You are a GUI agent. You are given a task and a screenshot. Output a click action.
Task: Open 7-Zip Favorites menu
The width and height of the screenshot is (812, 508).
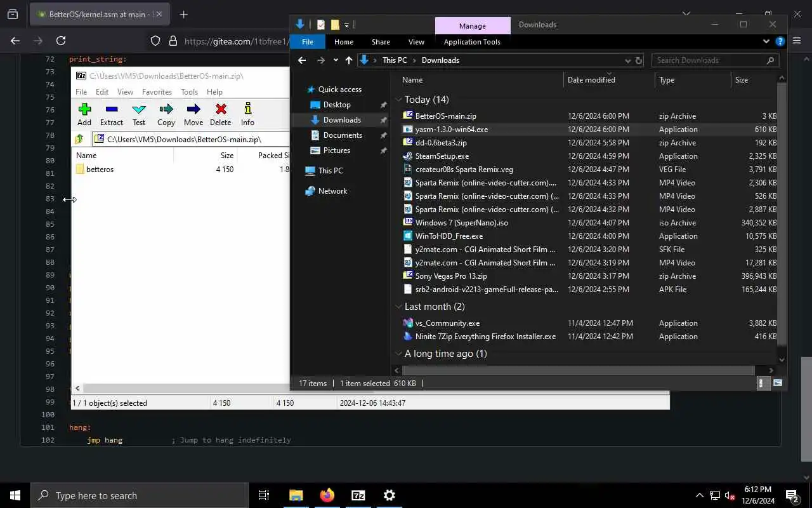[157, 92]
